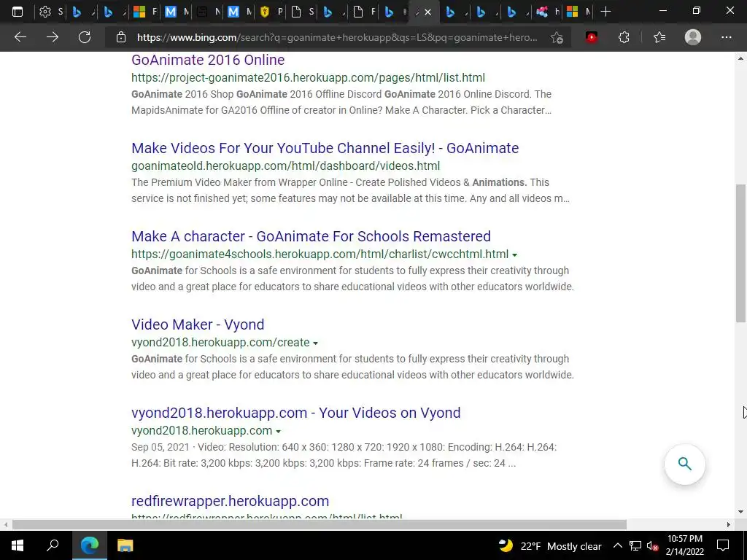
Task: Open File Explorer from the taskbar
Action: pyautogui.click(x=125, y=545)
